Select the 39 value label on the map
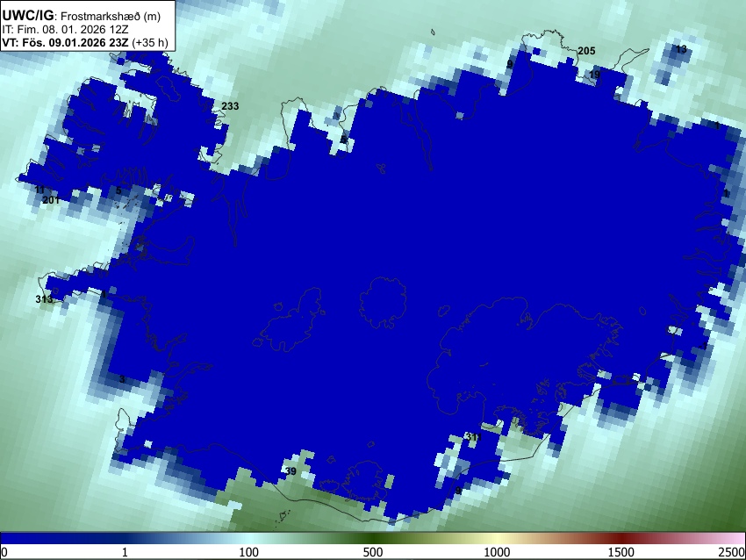The width and height of the screenshot is (746, 560). tap(291, 471)
